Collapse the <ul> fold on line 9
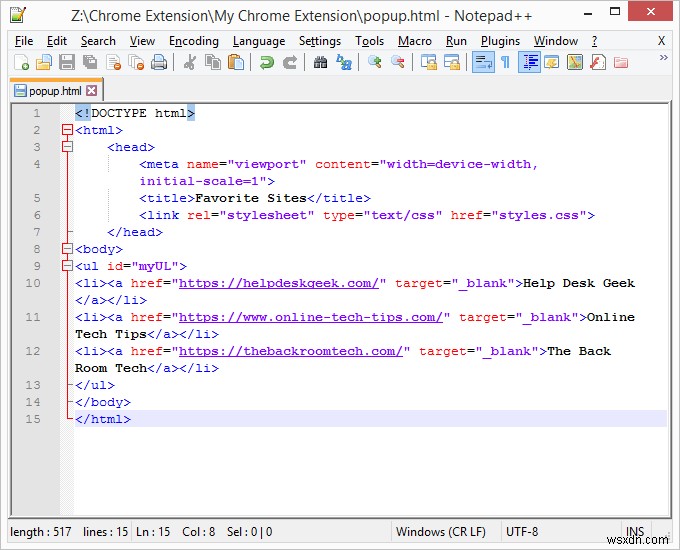Screen dimensions: 680x550 (x=67, y=266)
